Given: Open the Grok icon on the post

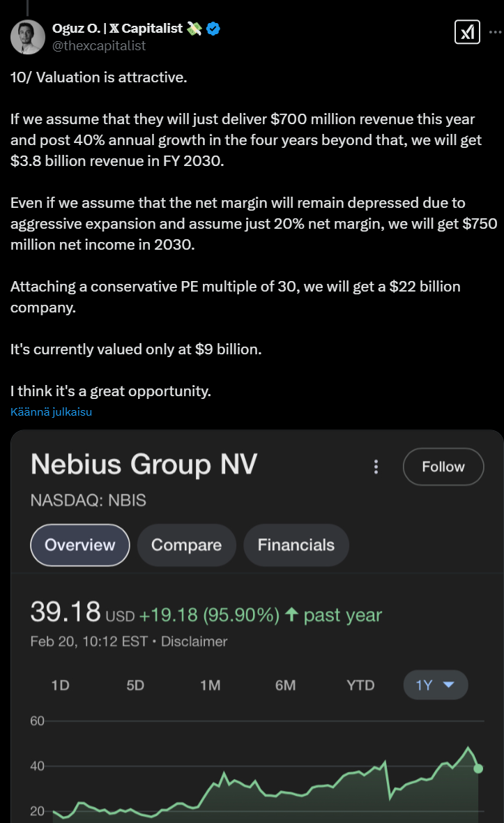Looking at the screenshot, I should [468, 32].
